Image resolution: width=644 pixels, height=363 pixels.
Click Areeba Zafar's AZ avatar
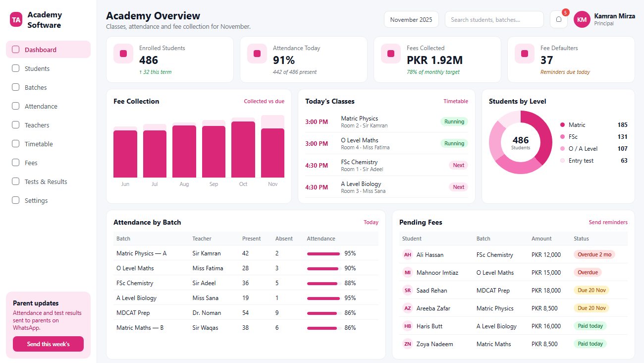tap(408, 308)
